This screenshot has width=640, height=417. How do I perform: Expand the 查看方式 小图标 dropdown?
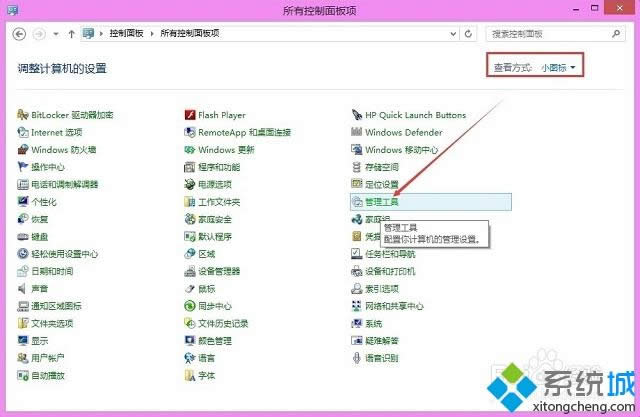pyautogui.click(x=560, y=67)
